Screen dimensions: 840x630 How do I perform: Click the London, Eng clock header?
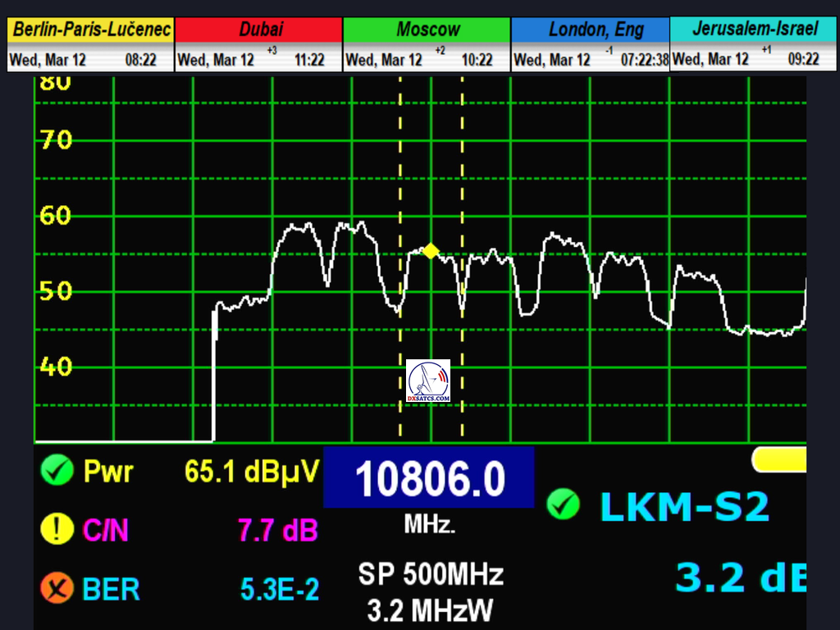click(x=596, y=30)
